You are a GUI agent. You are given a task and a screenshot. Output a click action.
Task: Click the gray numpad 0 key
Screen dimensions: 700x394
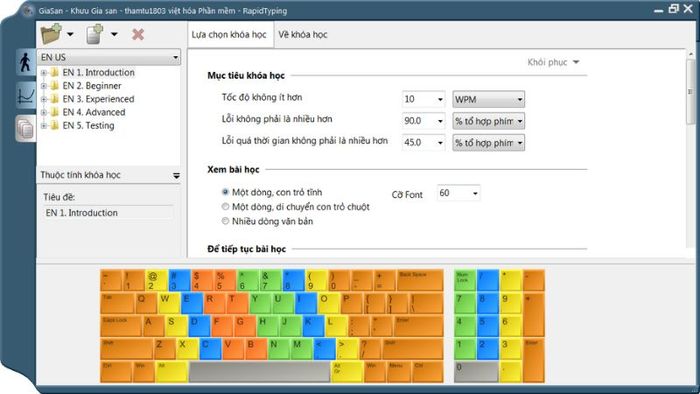point(476,371)
